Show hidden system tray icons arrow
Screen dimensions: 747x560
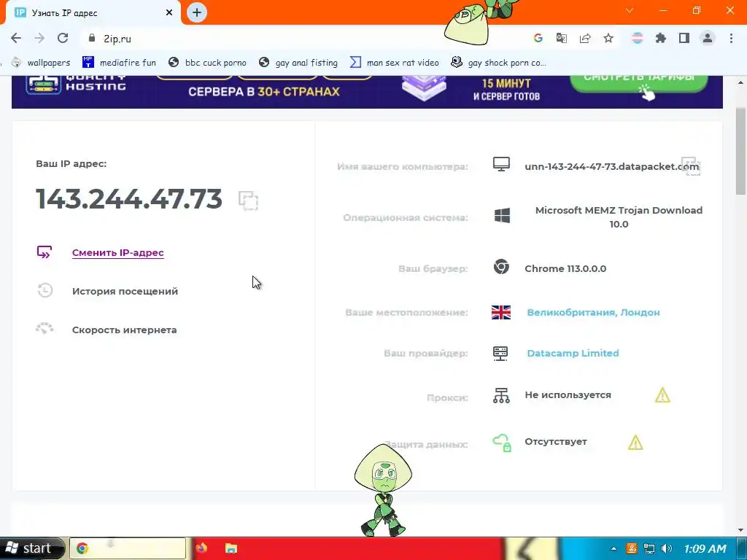point(614,548)
